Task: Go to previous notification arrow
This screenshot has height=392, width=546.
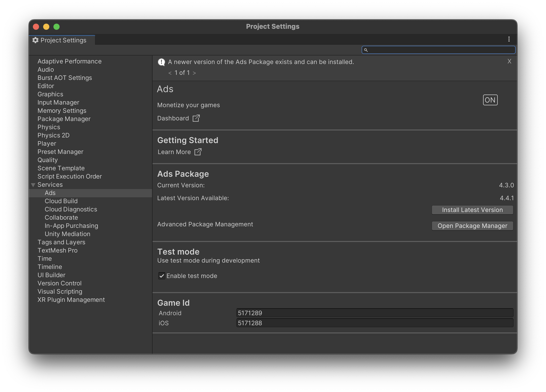Action: pyautogui.click(x=170, y=73)
